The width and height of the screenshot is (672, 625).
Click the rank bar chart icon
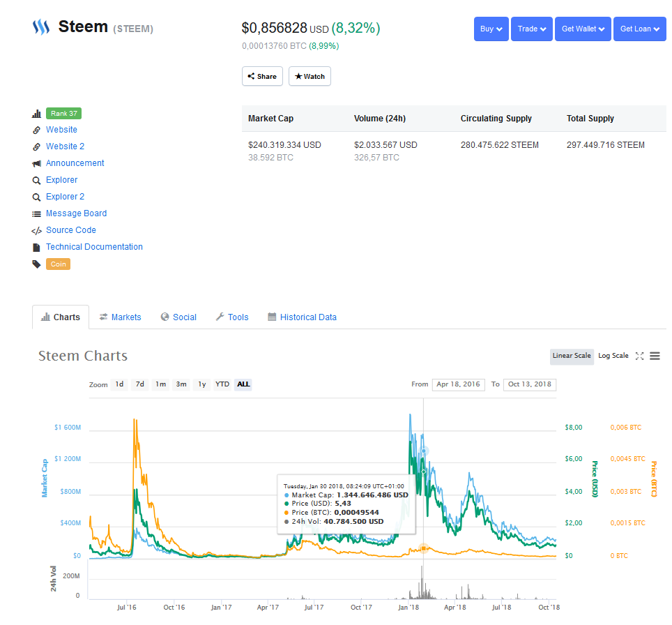36,114
